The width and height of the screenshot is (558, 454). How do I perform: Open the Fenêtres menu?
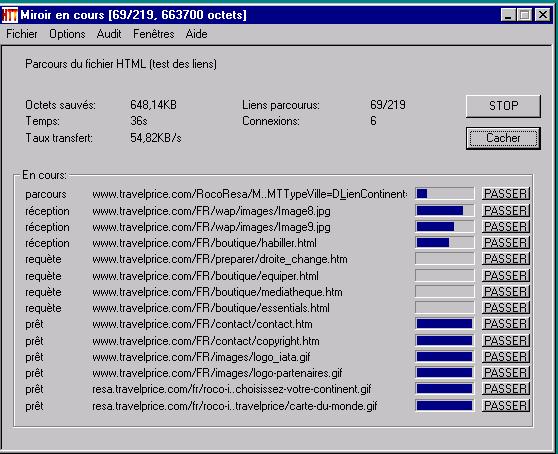tap(154, 34)
